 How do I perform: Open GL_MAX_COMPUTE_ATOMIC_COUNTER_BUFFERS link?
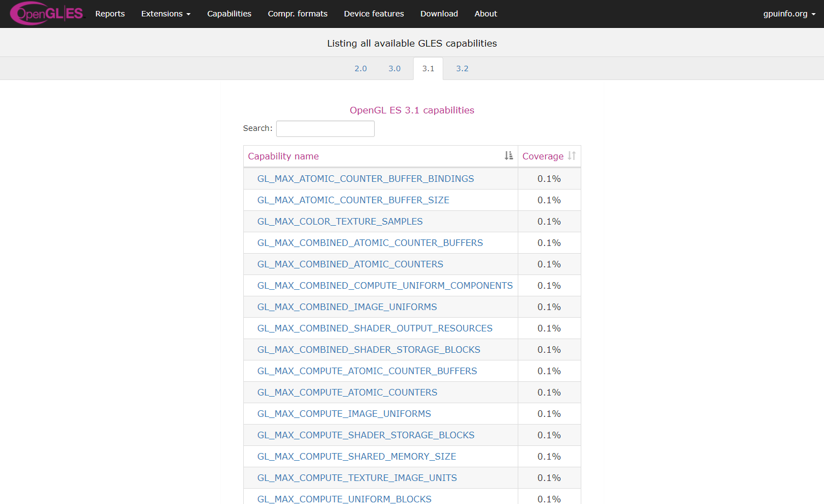[367, 371]
